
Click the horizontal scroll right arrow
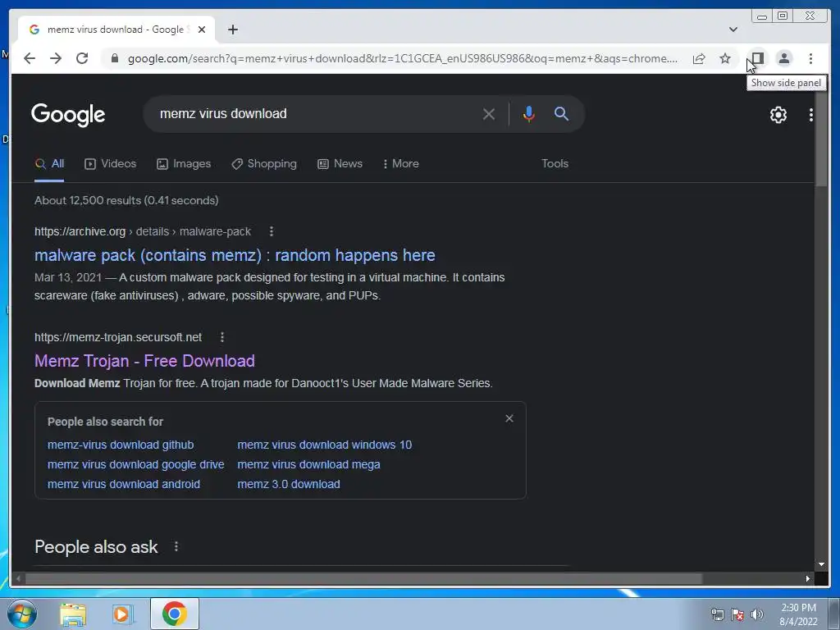(x=808, y=578)
